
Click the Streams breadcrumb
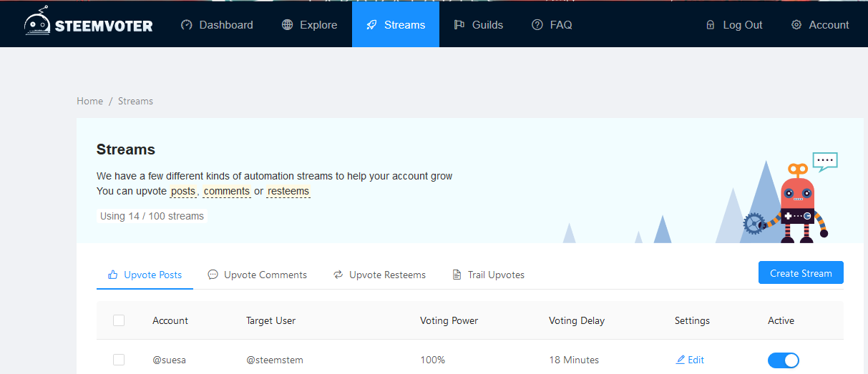coord(135,101)
